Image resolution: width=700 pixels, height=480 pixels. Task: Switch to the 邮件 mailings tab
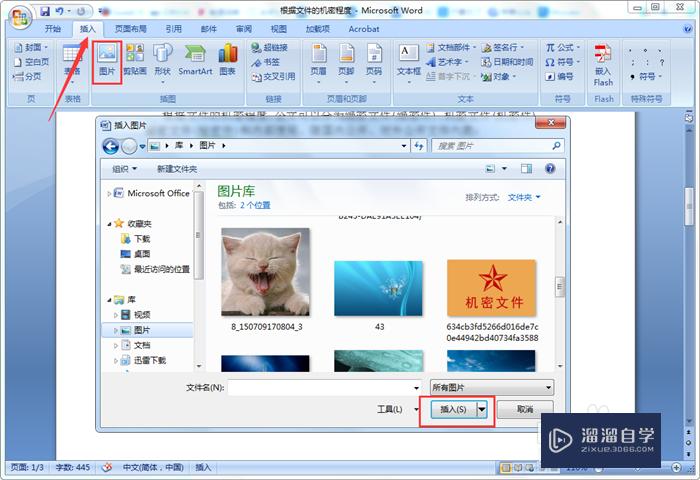[x=208, y=29]
